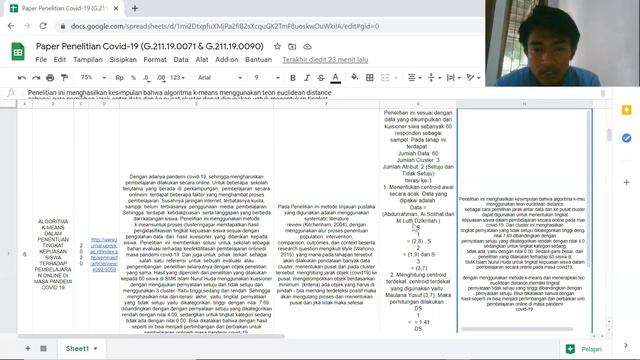Open the cell borders menu
Viewport: 640px width, 360px height.
pyautogui.click(x=369, y=78)
